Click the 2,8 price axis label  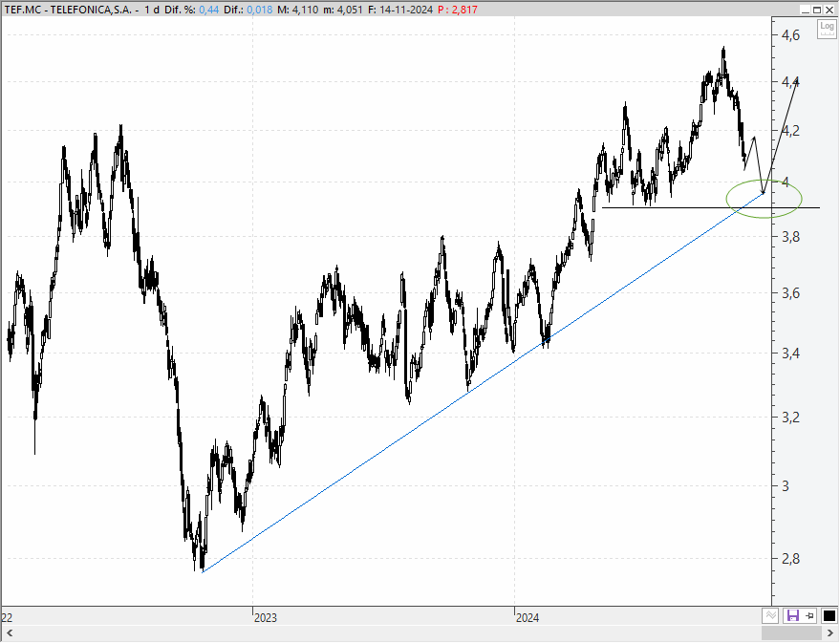pyautogui.click(x=790, y=558)
